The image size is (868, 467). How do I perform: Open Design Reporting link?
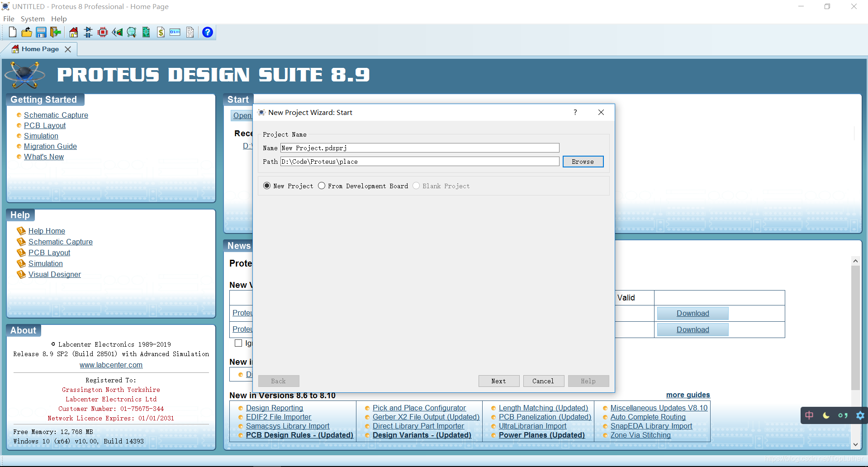click(x=275, y=408)
